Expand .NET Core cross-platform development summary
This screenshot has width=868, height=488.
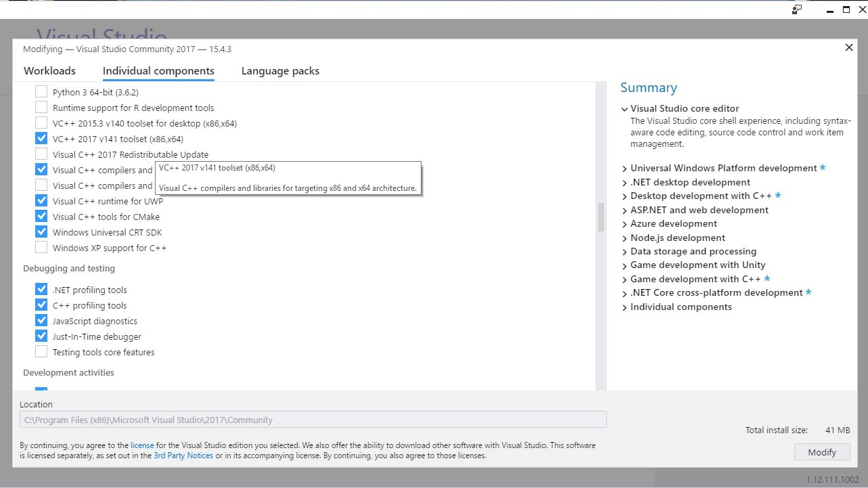(x=624, y=293)
